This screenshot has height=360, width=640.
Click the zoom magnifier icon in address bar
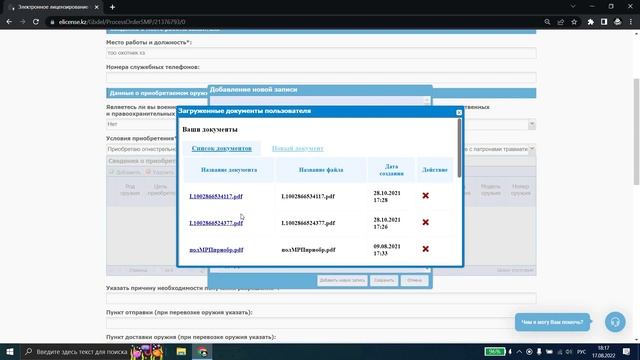547,22
